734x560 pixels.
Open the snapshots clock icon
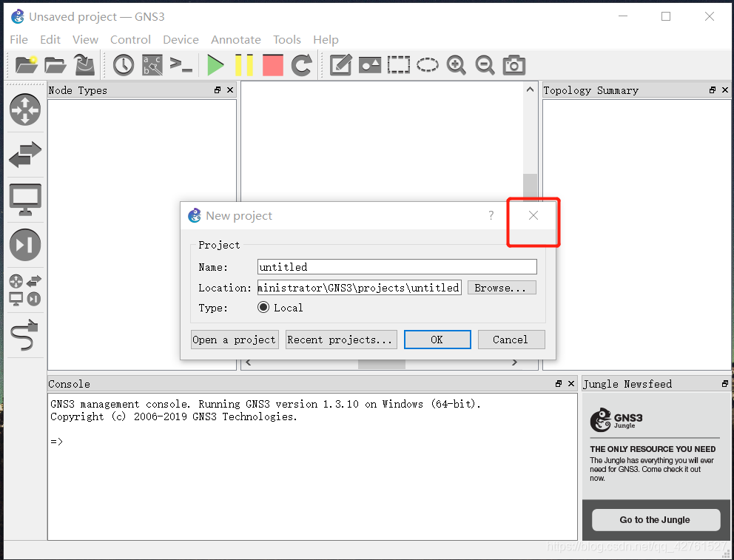coord(124,65)
